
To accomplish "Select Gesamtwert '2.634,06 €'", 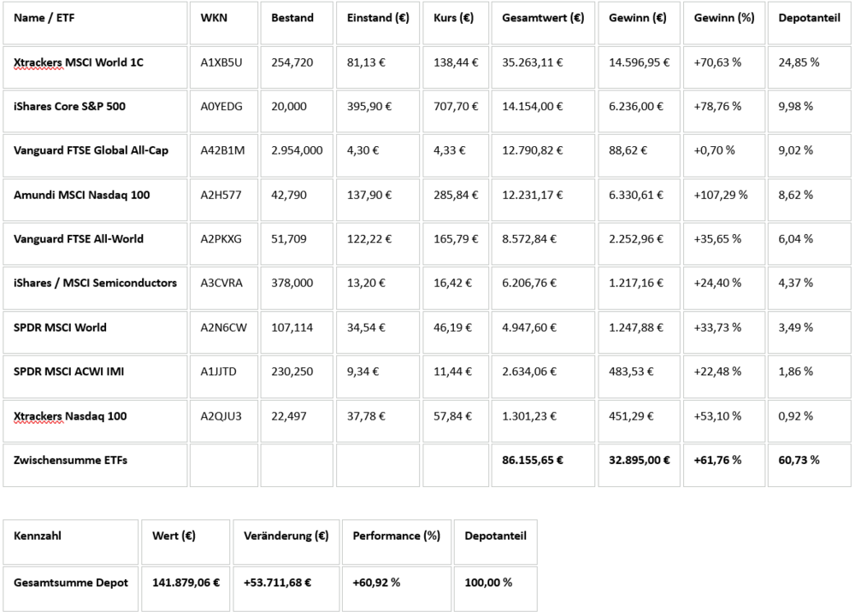I will (x=543, y=377).
